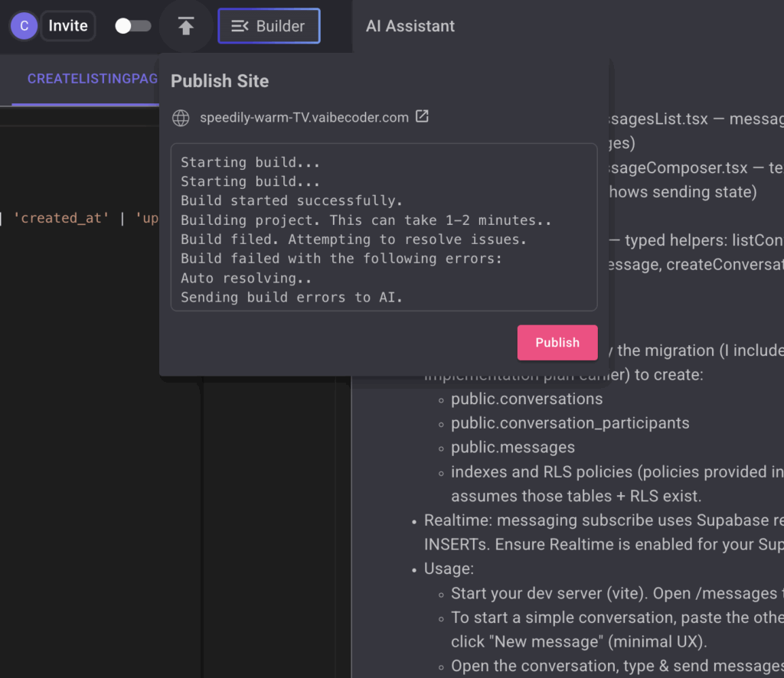Click the pink Publish button
This screenshot has width=784, height=678.
pyautogui.click(x=557, y=342)
